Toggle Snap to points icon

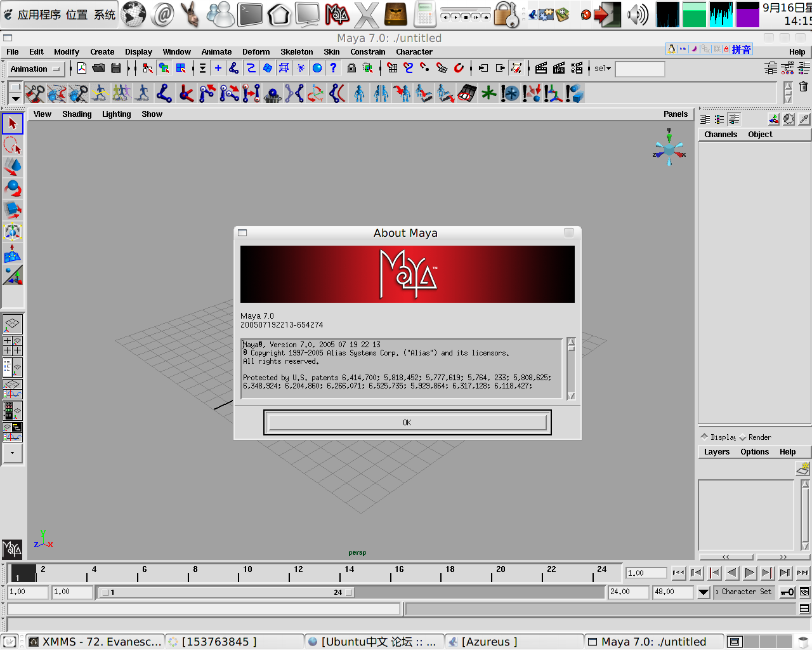pyautogui.click(x=424, y=68)
